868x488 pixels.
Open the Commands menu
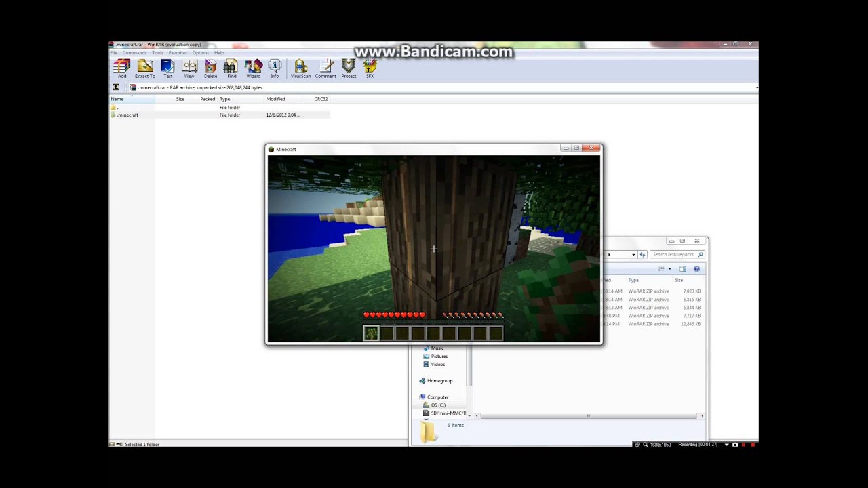click(x=134, y=53)
